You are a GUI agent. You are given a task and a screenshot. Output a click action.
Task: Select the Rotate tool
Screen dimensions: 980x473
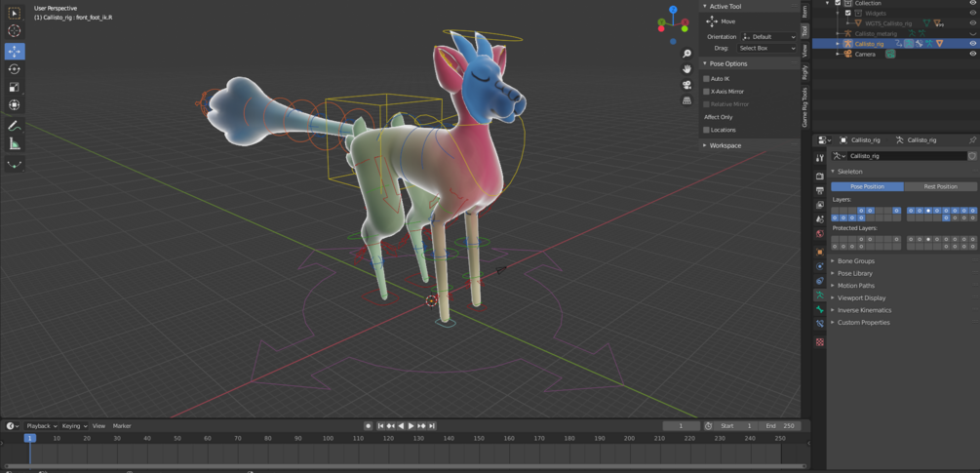[15, 69]
